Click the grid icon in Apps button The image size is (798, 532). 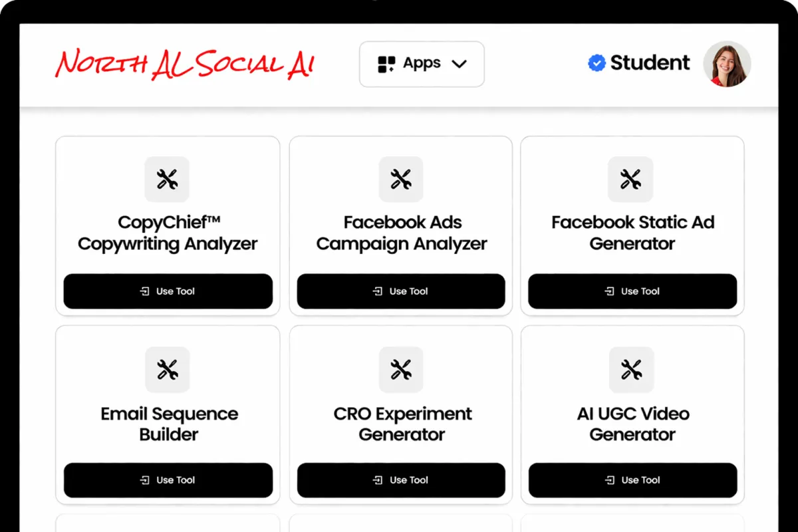[x=386, y=65]
